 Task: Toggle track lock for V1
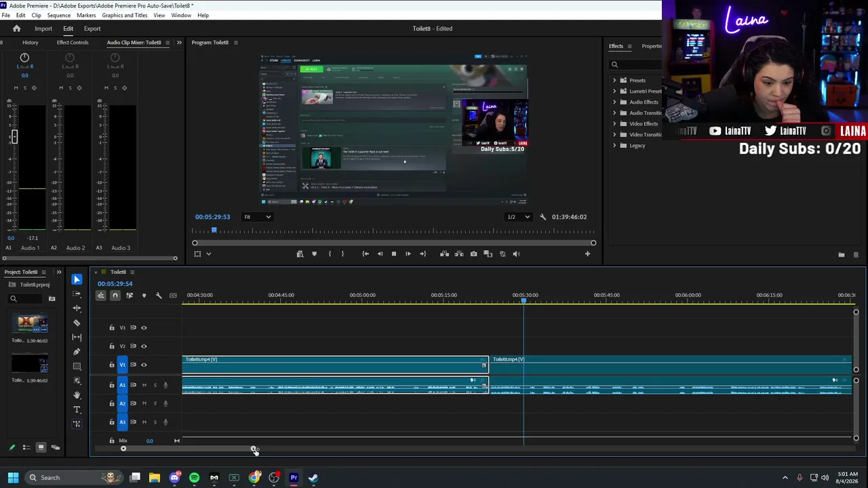112,365
